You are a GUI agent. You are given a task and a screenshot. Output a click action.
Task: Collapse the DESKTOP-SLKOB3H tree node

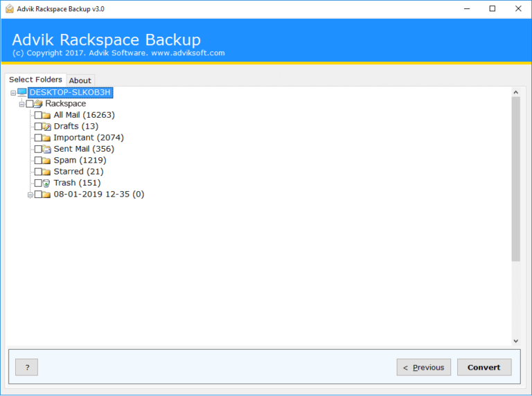(x=13, y=93)
